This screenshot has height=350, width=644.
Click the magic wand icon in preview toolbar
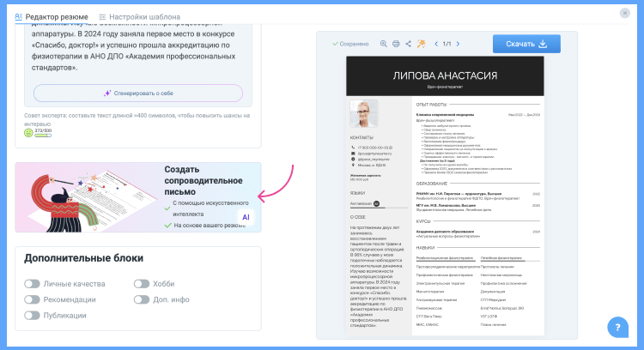421,44
